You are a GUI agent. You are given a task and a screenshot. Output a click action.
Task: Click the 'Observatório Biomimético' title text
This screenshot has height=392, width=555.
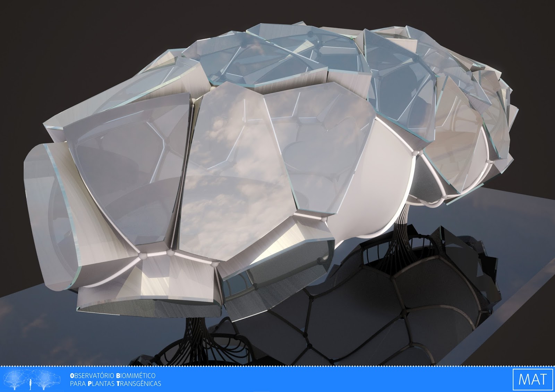pyautogui.click(x=112, y=375)
